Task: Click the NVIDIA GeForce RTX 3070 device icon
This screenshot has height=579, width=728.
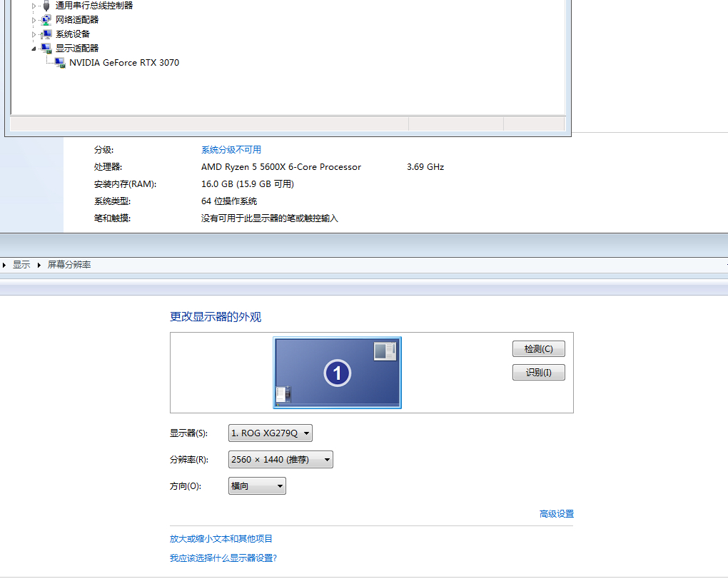Action: point(59,62)
